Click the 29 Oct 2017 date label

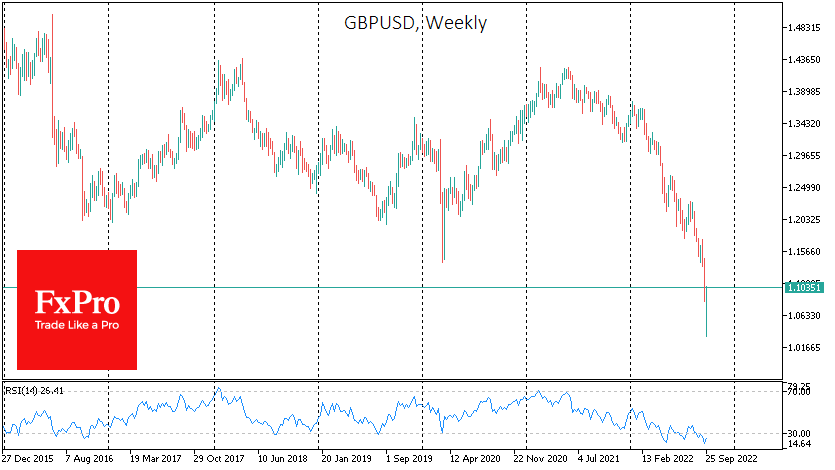tap(219, 458)
